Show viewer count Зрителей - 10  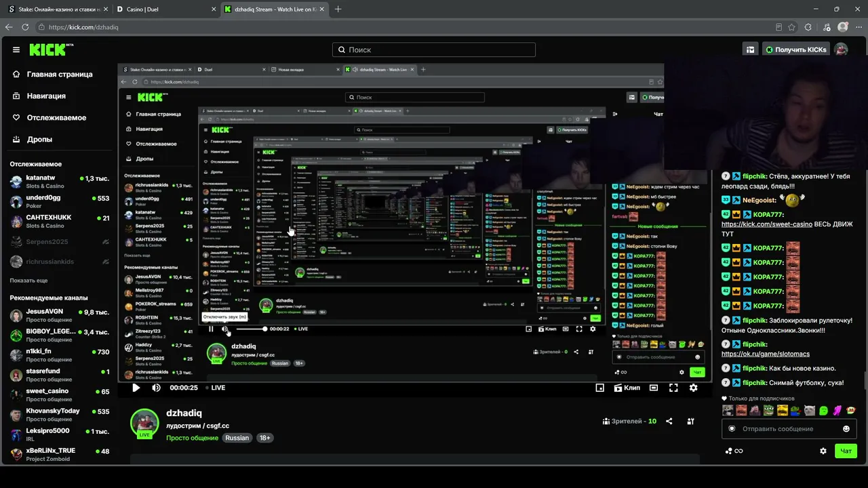click(x=629, y=421)
